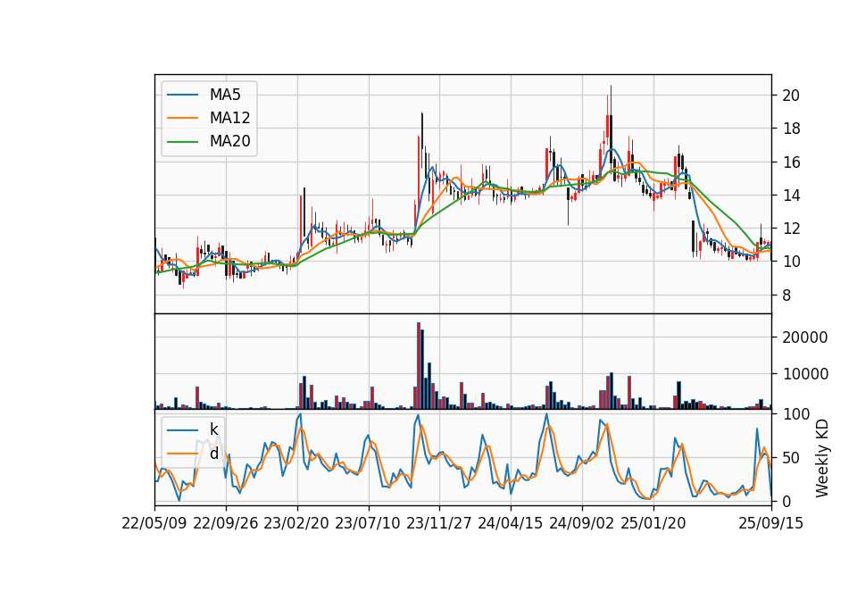This screenshot has width=857, height=616.
Task: Click the price axis value 16
Action: (x=791, y=162)
